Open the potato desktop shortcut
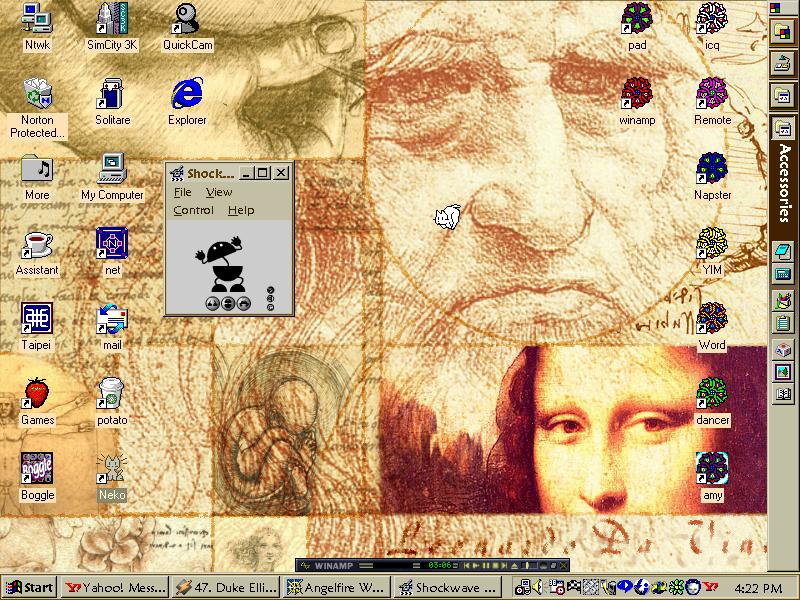800x600 pixels. pos(111,394)
